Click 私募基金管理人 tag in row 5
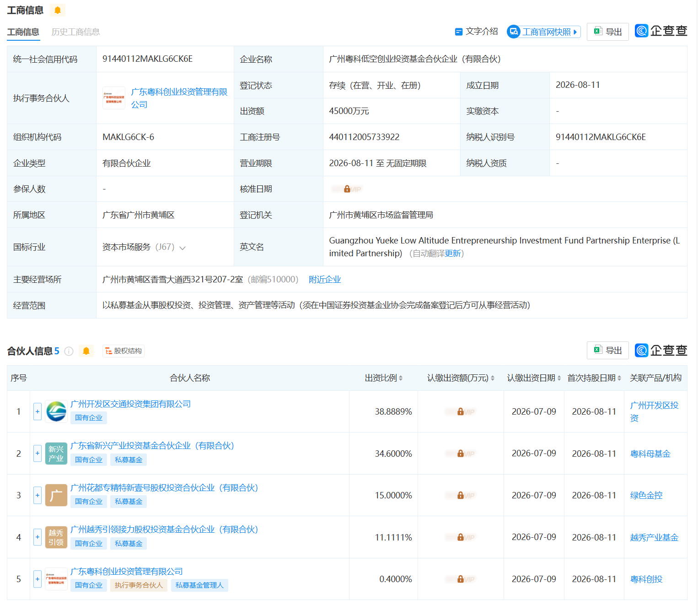Viewport: 698px width, 616px height. [199, 585]
